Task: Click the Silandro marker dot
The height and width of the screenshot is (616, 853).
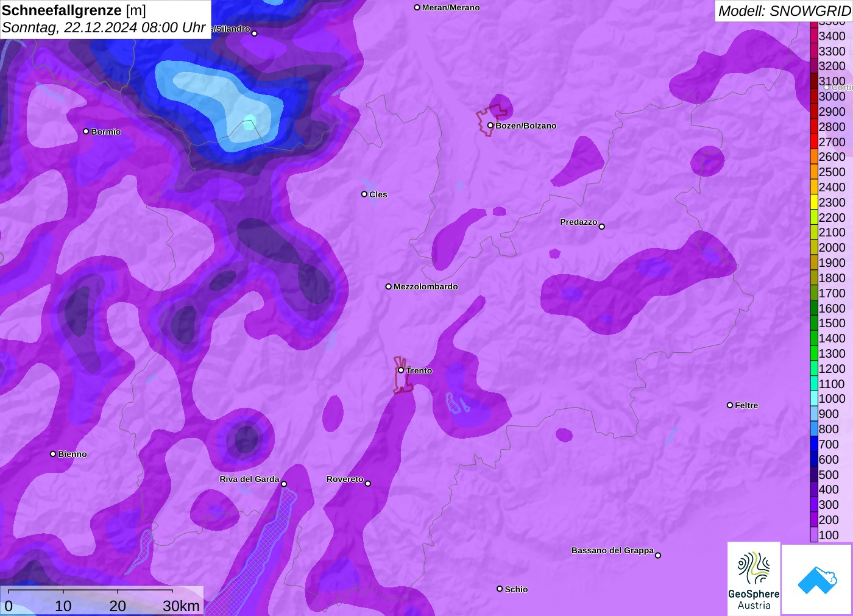Action: pos(254,33)
